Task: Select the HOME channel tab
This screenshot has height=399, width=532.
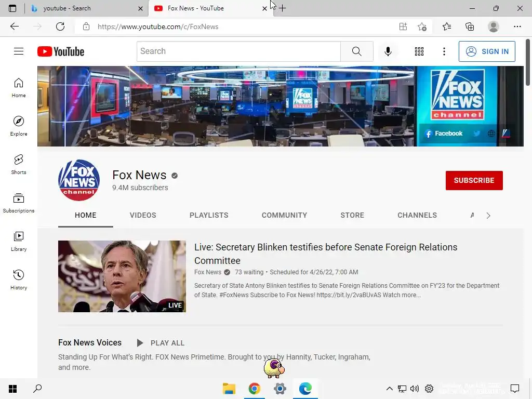Action: pyautogui.click(x=86, y=215)
